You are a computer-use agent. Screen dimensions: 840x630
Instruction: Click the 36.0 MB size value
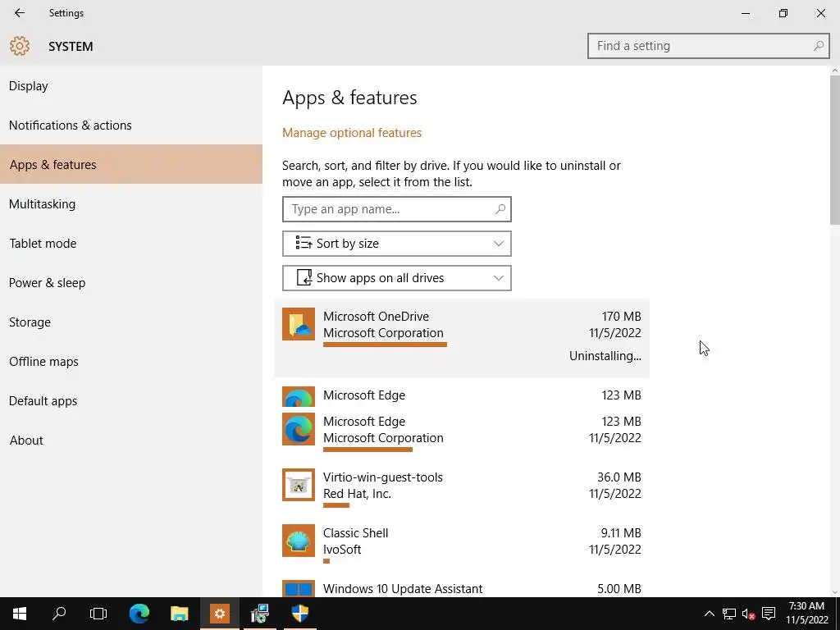point(619,477)
